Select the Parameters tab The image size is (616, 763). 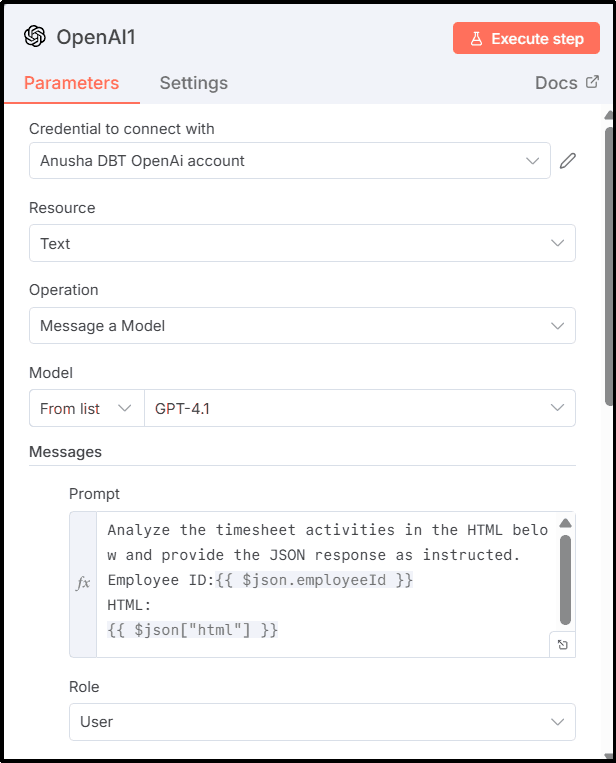coord(71,83)
